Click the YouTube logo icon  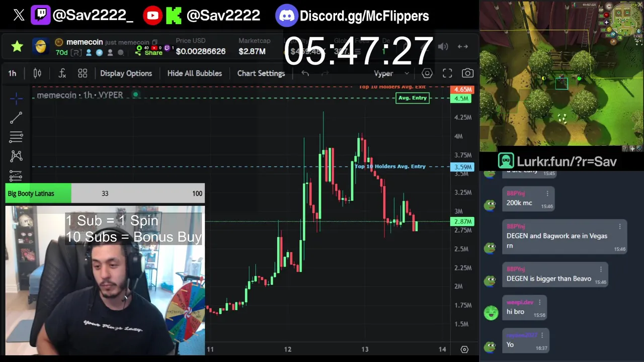pyautogui.click(x=152, y=16)
